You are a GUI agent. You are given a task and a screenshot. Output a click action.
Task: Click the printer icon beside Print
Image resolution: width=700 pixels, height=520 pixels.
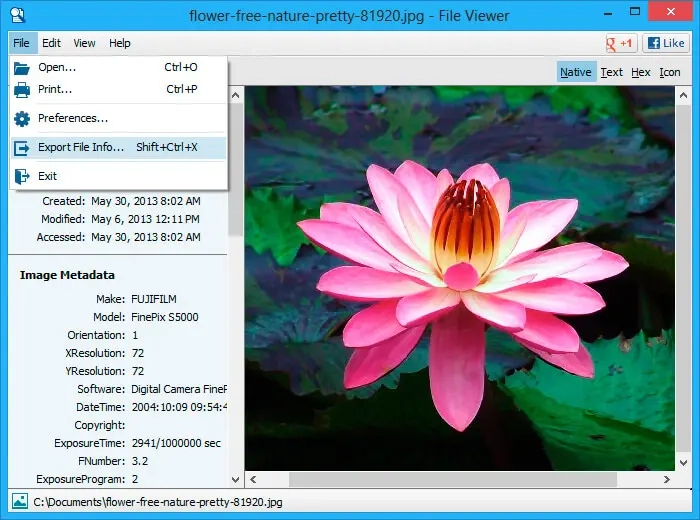point(22,89)
